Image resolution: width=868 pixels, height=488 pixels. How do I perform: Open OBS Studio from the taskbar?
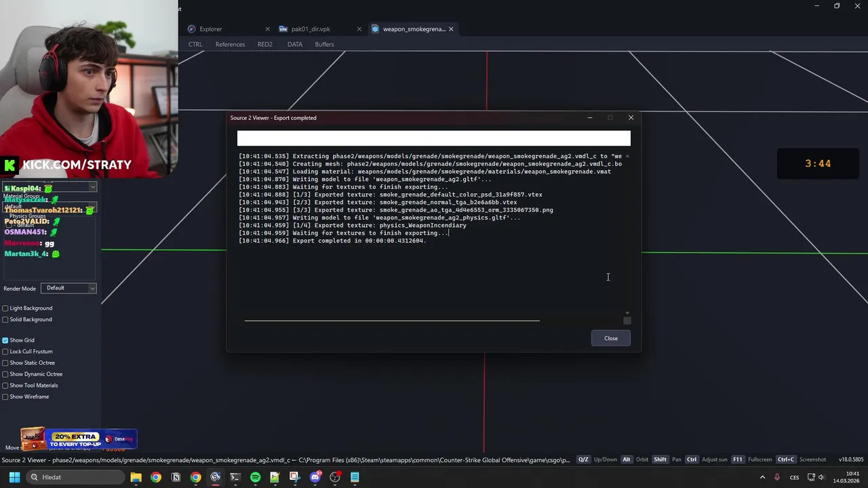pyautogui.click(x=335, y=477)
